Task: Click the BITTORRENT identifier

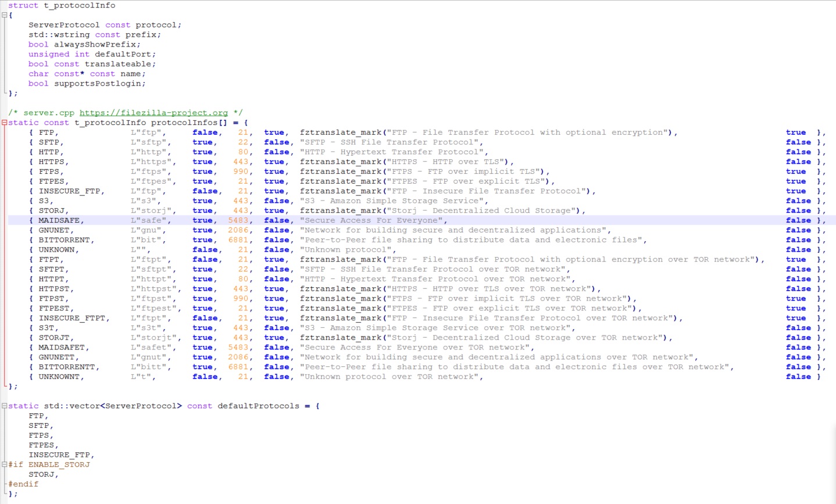Action: (x=64, y=240)
